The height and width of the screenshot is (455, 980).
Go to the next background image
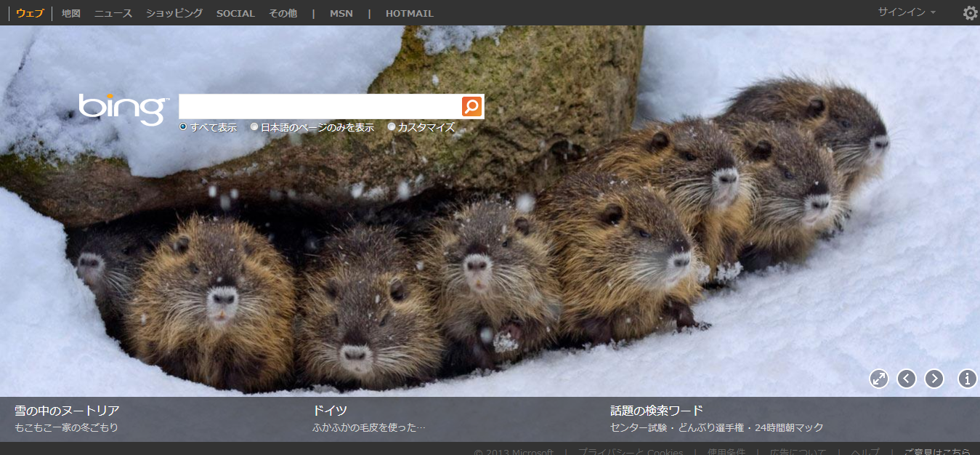click(934, 379)
